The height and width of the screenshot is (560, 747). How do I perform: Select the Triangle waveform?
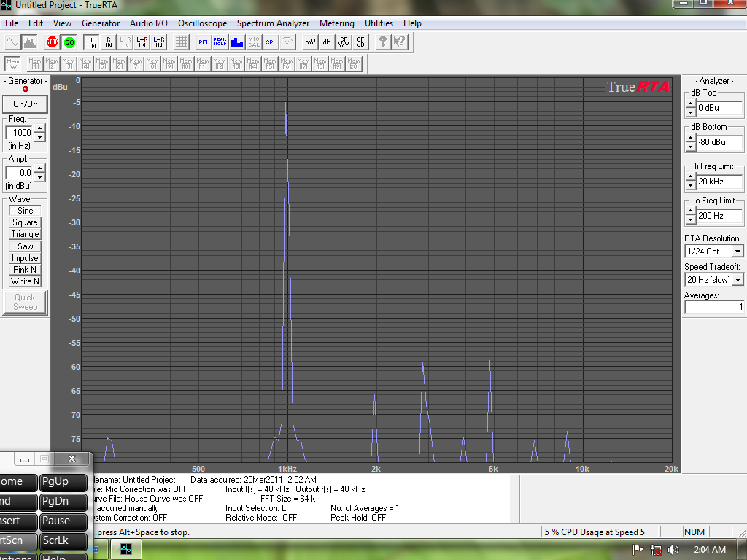[26, 234]
